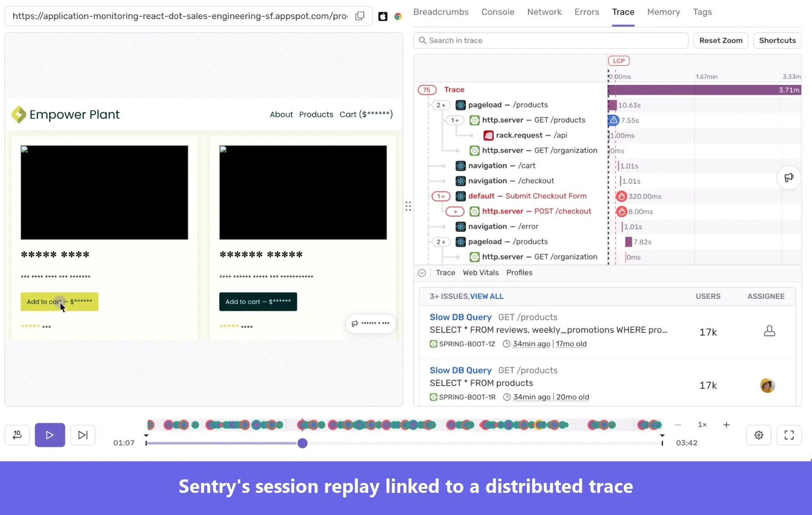Enter fullscreen replay view
812x515 pixels.
(x=789, y=435)
